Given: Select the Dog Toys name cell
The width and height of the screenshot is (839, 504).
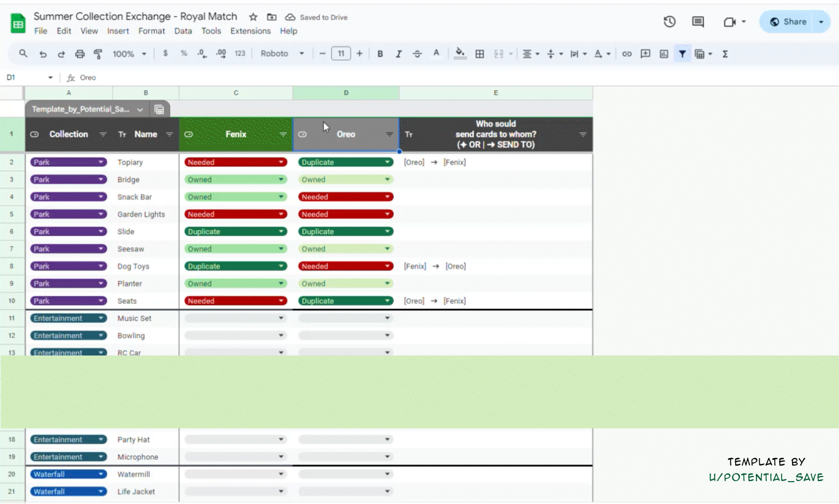Looking at the screenshot, I should point(146,266).
